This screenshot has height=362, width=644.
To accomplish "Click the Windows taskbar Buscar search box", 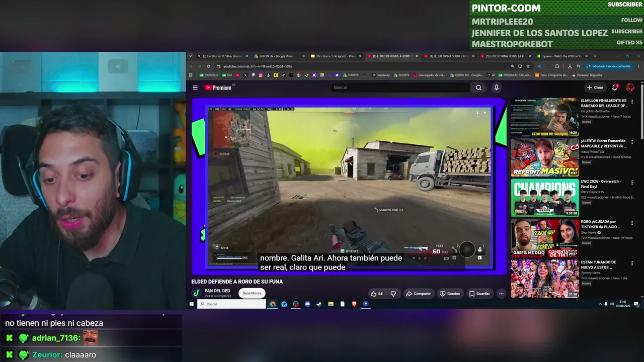I will pyautogui.click(x=232, y=304).
